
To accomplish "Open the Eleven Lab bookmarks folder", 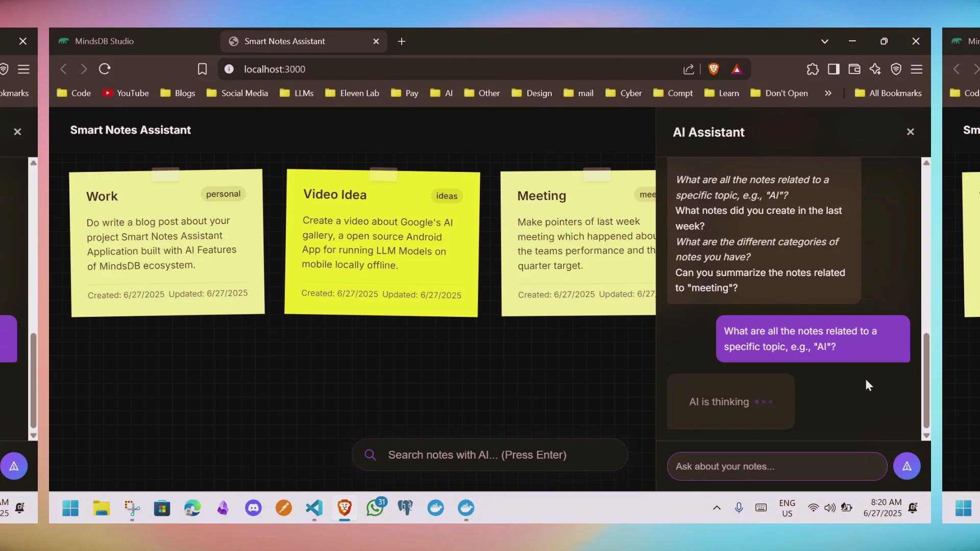I will pyautogui.click(x=352, y=93).
